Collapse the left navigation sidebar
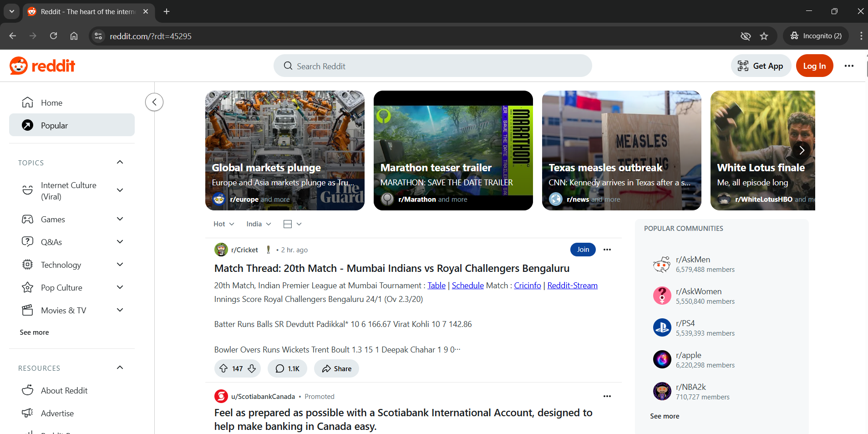Image resolution: width=868 pixels, height=434 pixels. [x=154, y=102]
